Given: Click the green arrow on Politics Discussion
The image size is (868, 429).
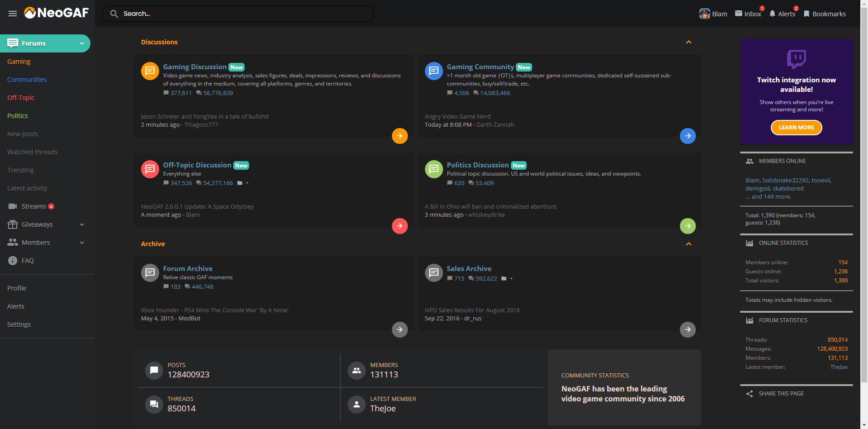Looking at the screenshot, I should tap(688, 226).
